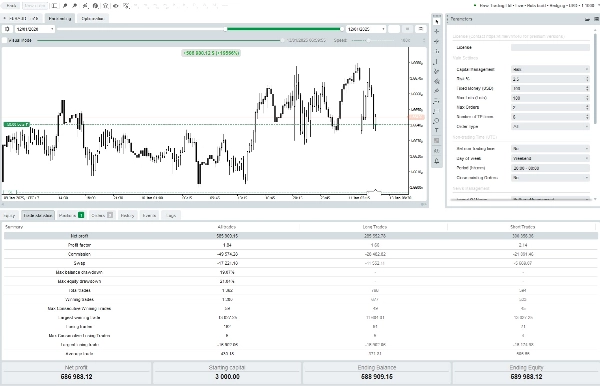Click the right handle of date range slider
600x386 pixels.
pos(342,29)
